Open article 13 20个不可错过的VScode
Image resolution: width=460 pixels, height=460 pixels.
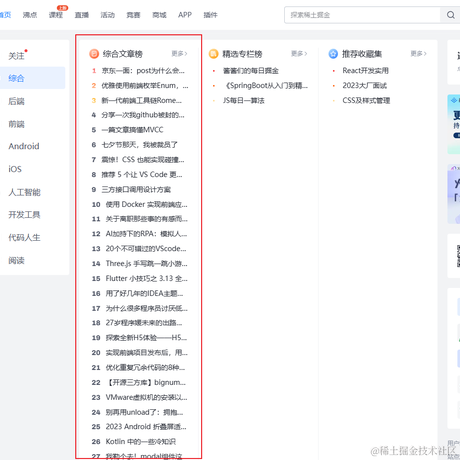146,248
